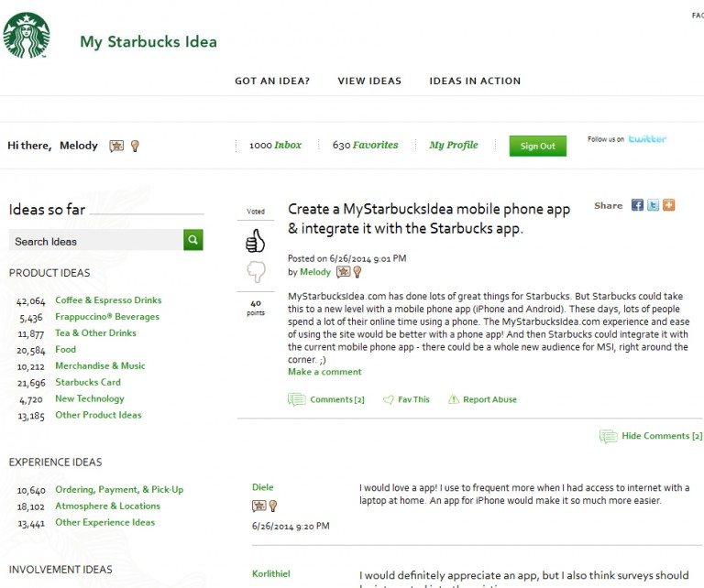Click the Starbucks siren logo
The width and height of the screenshot is (704, 588).
click(27, 36)
